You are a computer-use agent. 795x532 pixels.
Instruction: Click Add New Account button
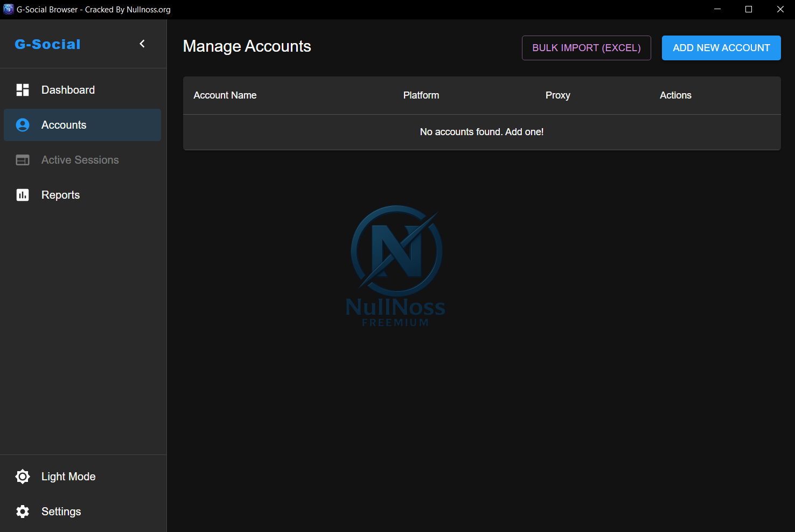(721, 48)
